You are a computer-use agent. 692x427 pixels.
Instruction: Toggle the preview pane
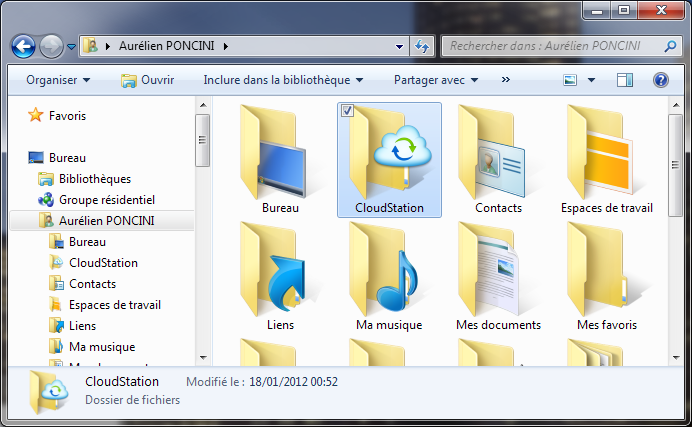[624, 80]
